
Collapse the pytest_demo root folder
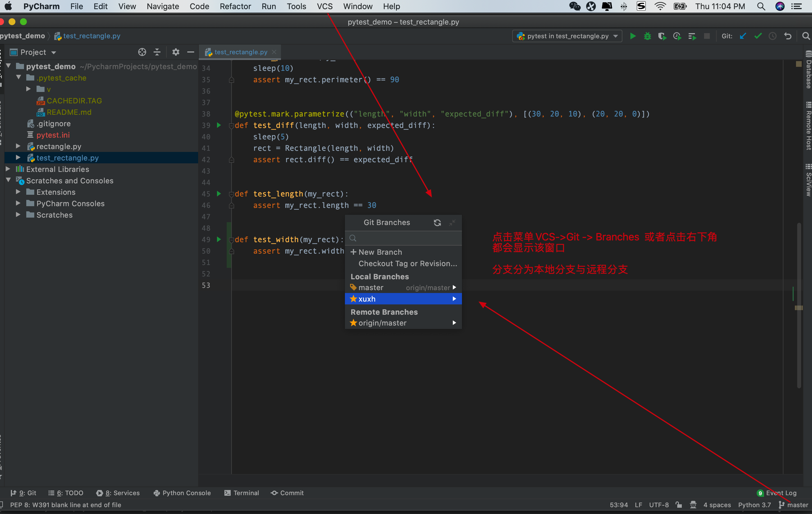pos(9,66)
